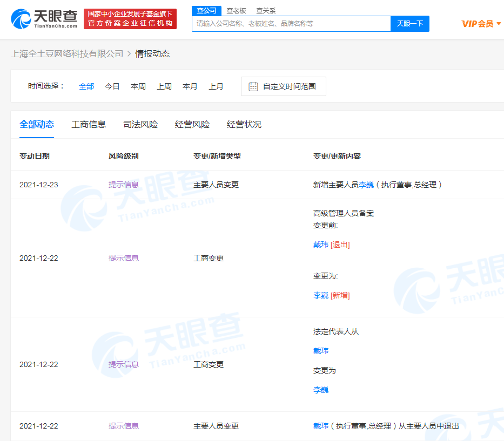Select the 查公司 search tab
504x441 pixels.
click(206, 10)
